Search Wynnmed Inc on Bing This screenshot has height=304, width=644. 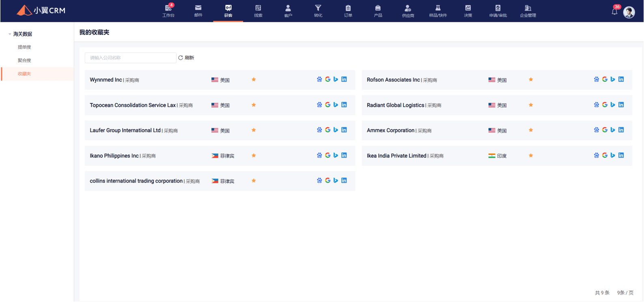pos(336,79)
